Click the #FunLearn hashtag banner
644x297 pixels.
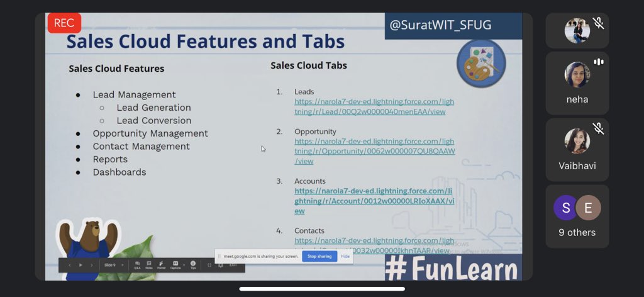(453, 267)
